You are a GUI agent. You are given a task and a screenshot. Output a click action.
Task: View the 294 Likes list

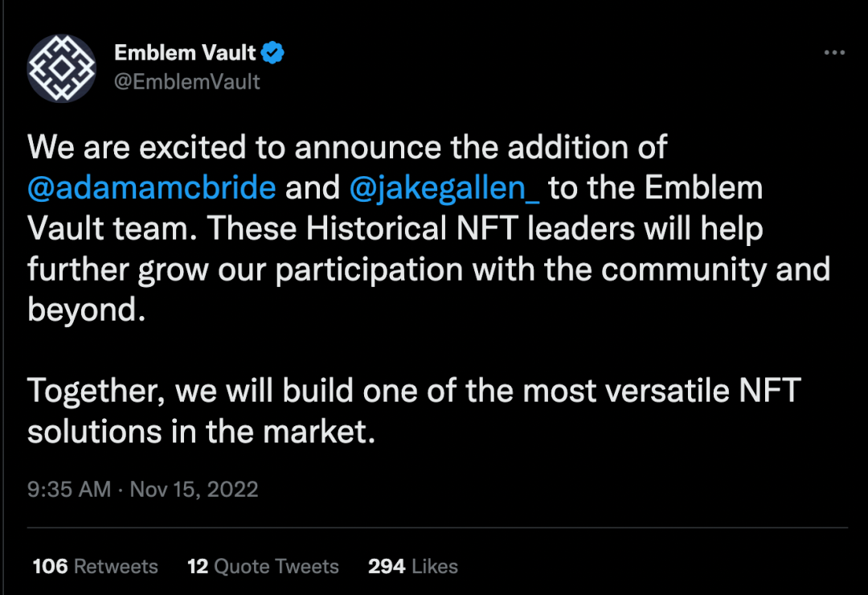pyautogui.click(x=413, y=566)
